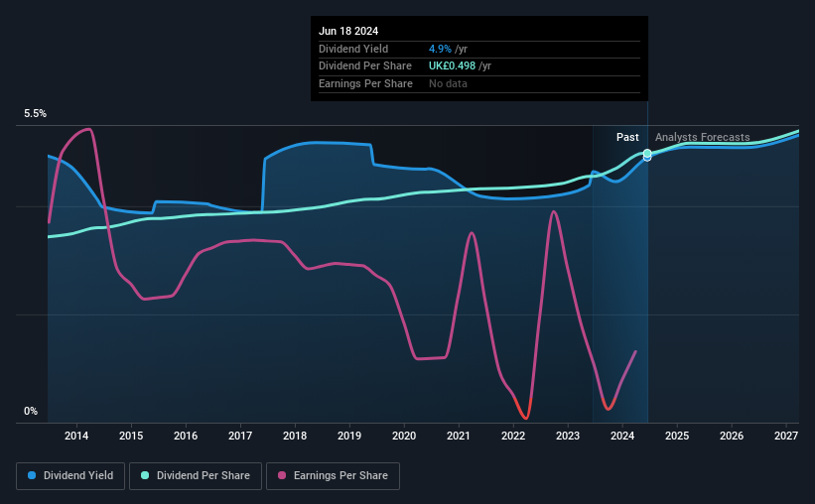
Task: Click the Past label on chart
Action: tap(627, 137)
